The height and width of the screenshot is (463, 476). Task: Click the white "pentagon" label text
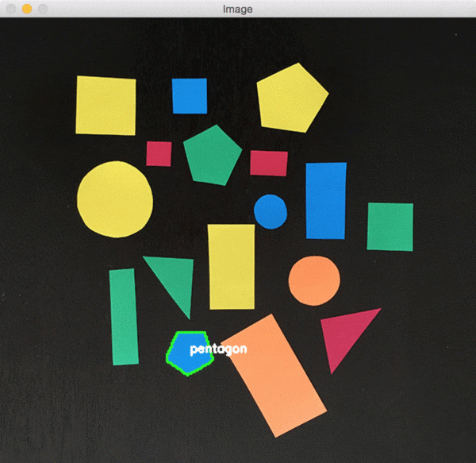[x=218, y=349]
